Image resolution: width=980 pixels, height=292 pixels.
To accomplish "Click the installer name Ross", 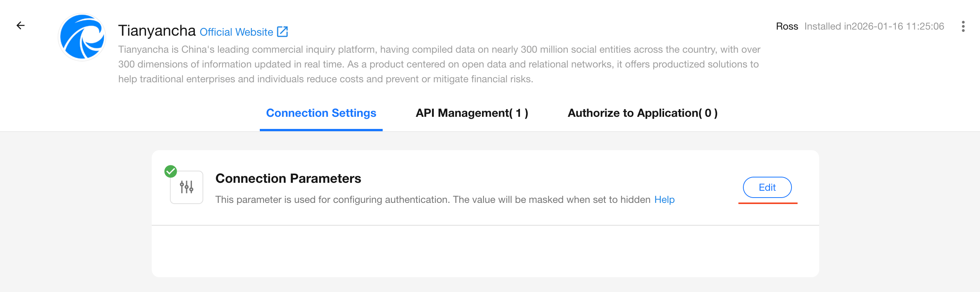I will coord(787,26).
